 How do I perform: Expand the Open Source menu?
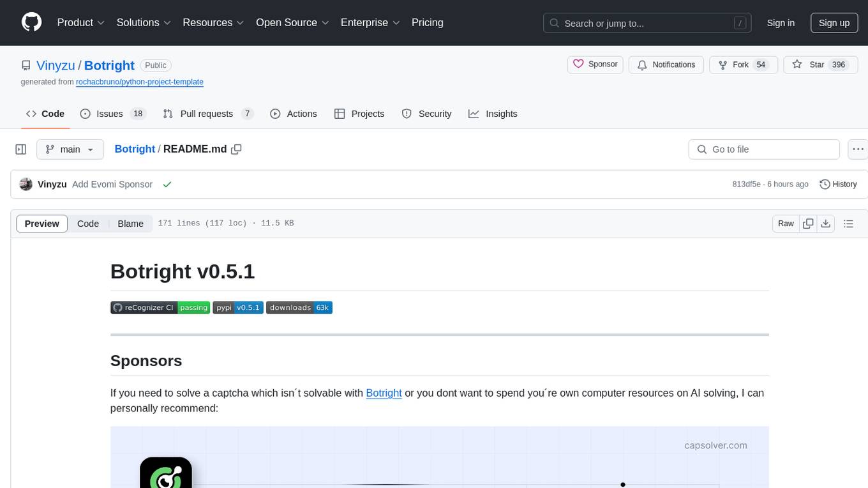[x=292, y=22]
